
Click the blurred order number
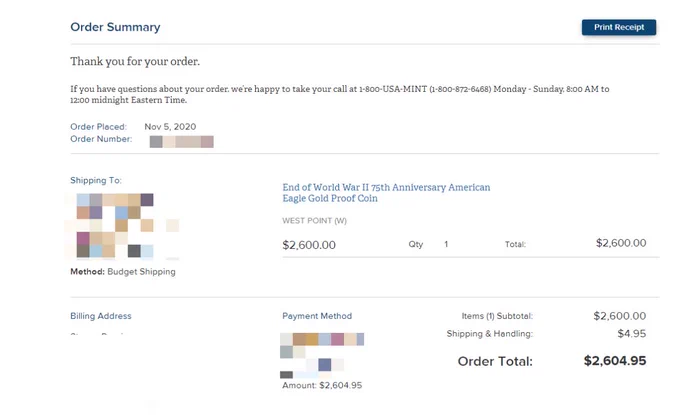coord(181,141)
